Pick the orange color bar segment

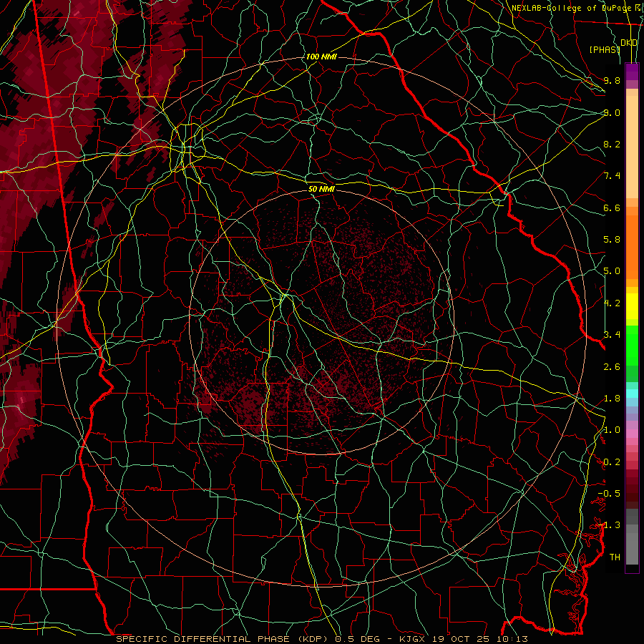632,246
